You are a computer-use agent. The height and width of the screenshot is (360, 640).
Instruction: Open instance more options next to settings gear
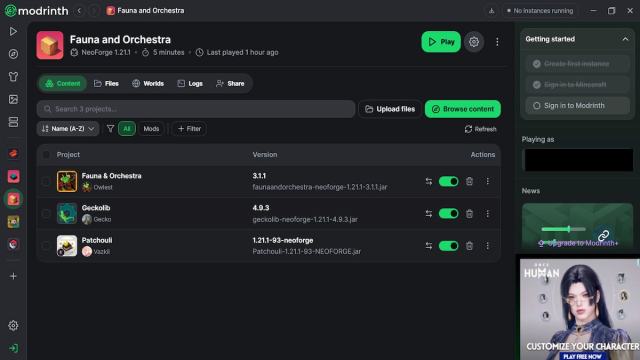[497, 42]
